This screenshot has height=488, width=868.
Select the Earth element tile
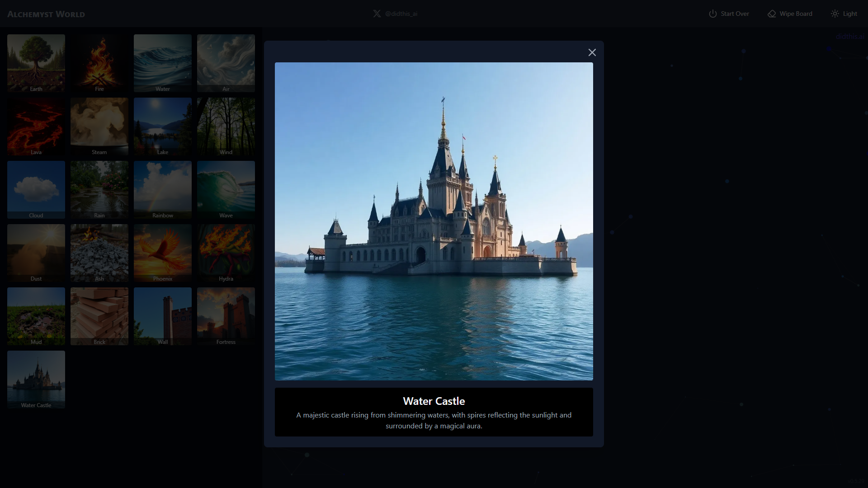36,63
